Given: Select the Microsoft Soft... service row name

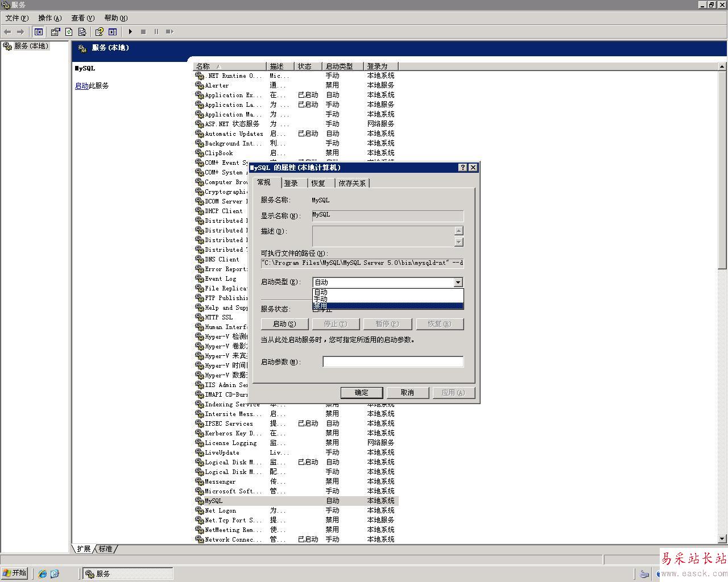Looking at the screenshot, I should point(234,491).
